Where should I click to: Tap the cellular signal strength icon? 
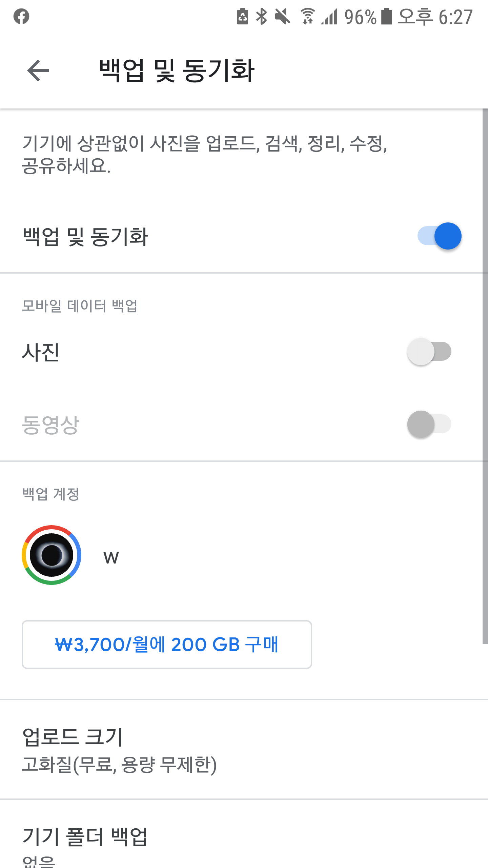click(x=330, y=16)
